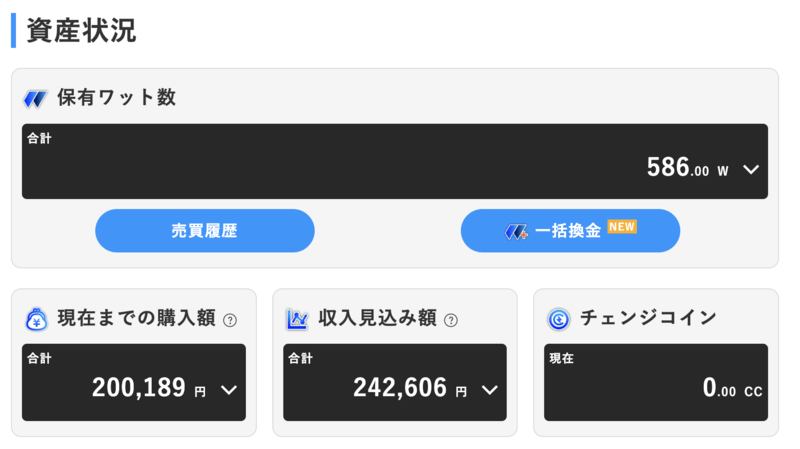Click the 資産状況 section title

[x=81, y=31]
